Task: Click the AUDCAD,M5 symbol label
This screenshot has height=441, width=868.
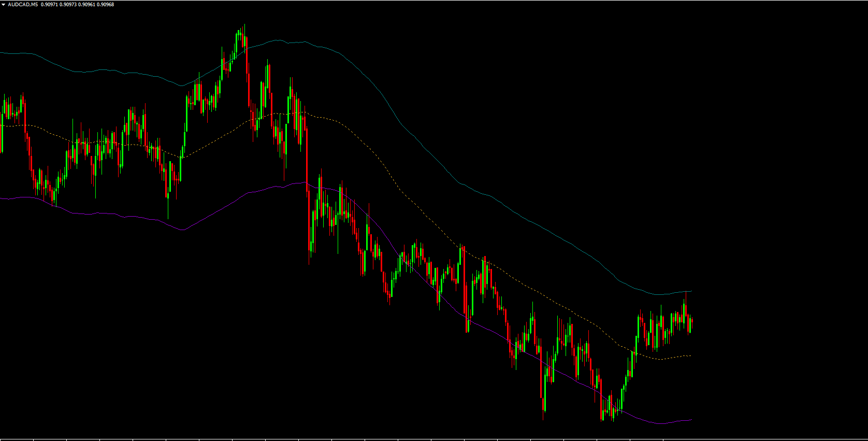Action: click(x=23, y=5)
